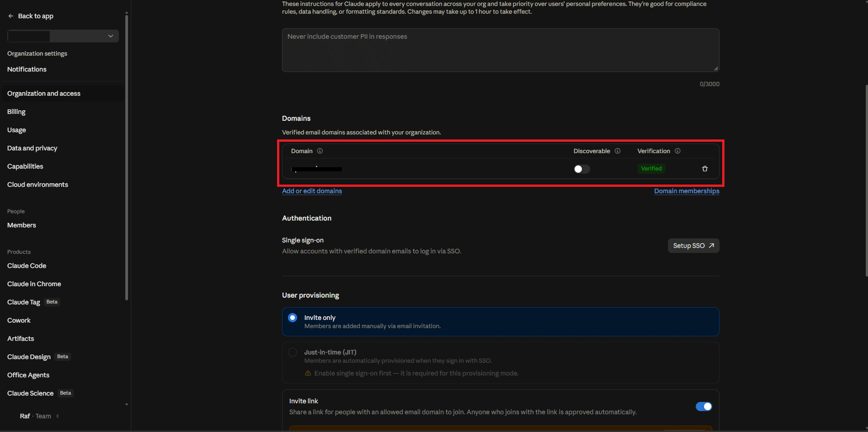The image size is (868, 432).
Task: Disable the Invite link toggle
Action: click(704, 406)
